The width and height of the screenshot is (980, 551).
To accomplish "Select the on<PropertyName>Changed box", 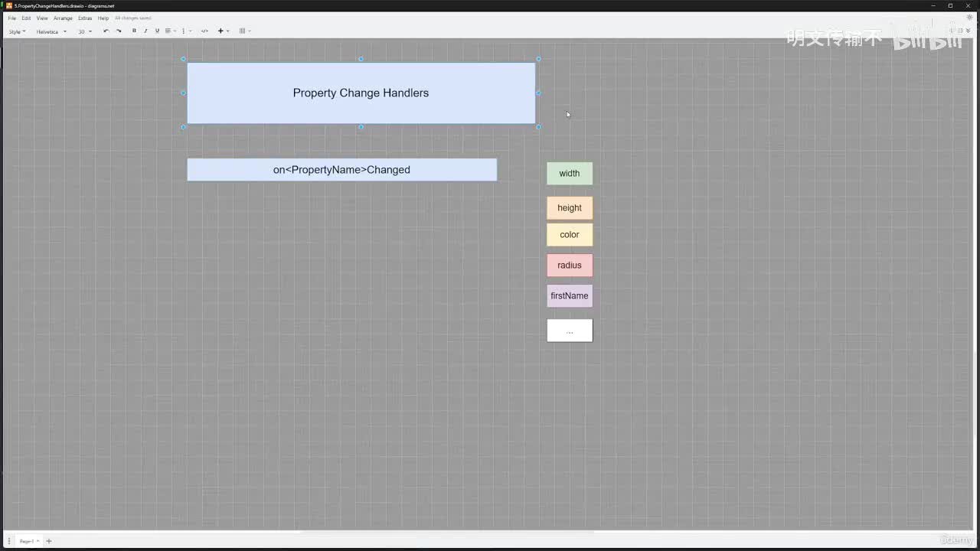I will pyautogui.click(x=341, y=170).
